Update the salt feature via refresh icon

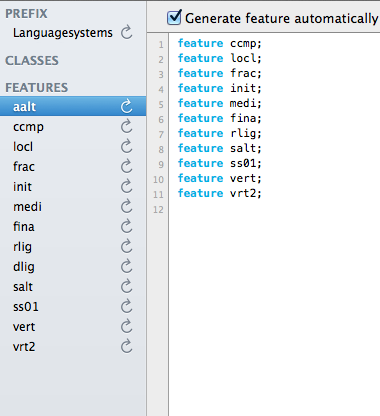[127, 286]
